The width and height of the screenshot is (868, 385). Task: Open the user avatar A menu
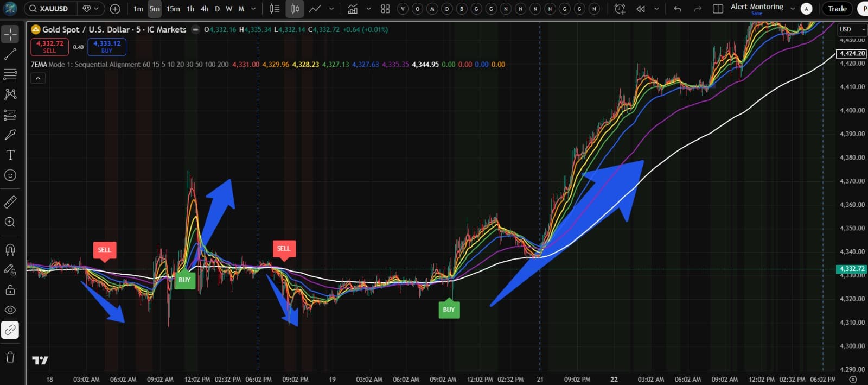pyautogui.click(x=807, y=9)
